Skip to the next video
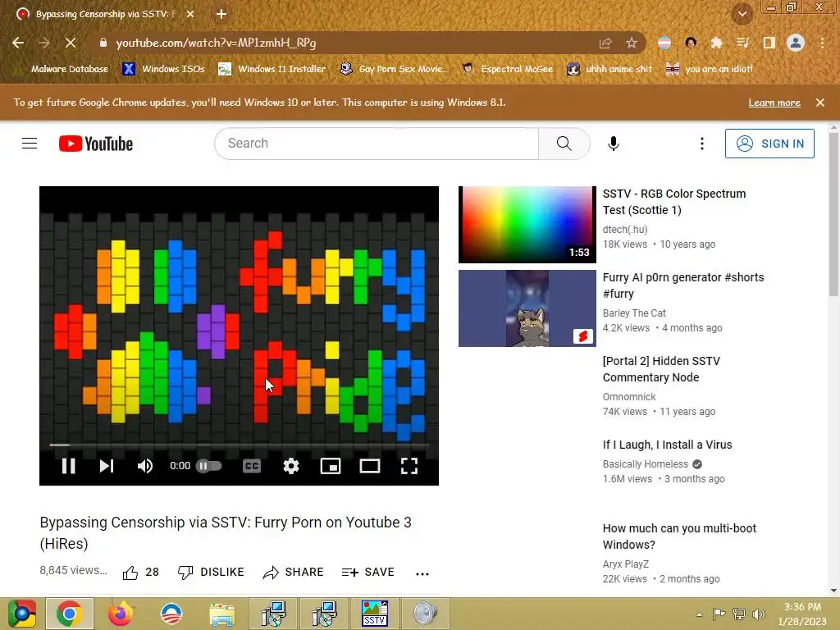Screen dimensions: 840x630 point(107,466)
